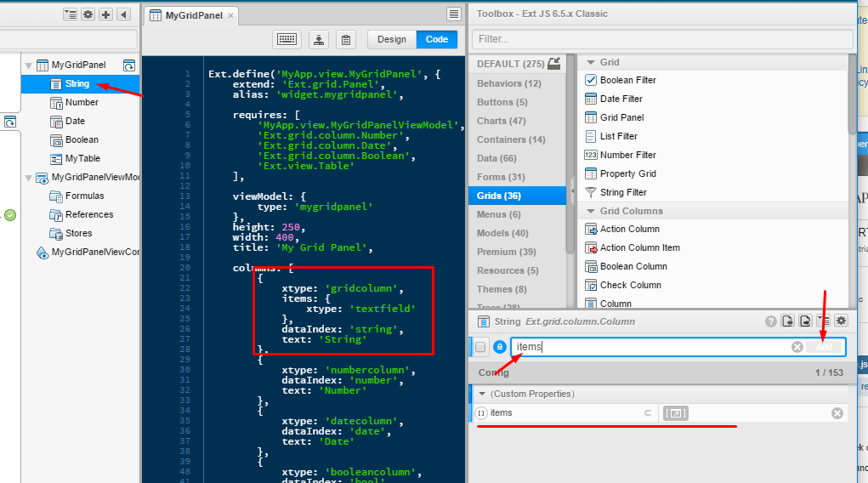The height and width of the screenshot is (483, 868).
Task: Open the config panel settings gear
Action: click(842, 321)
